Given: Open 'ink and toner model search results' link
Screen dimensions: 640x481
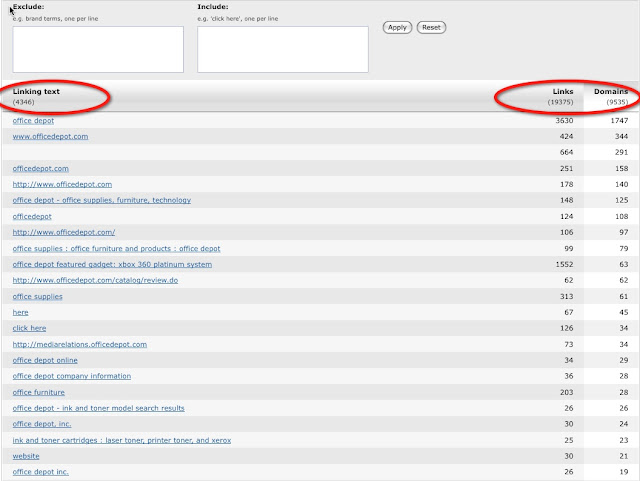Looking at the screenshot, I should point(98,408).
